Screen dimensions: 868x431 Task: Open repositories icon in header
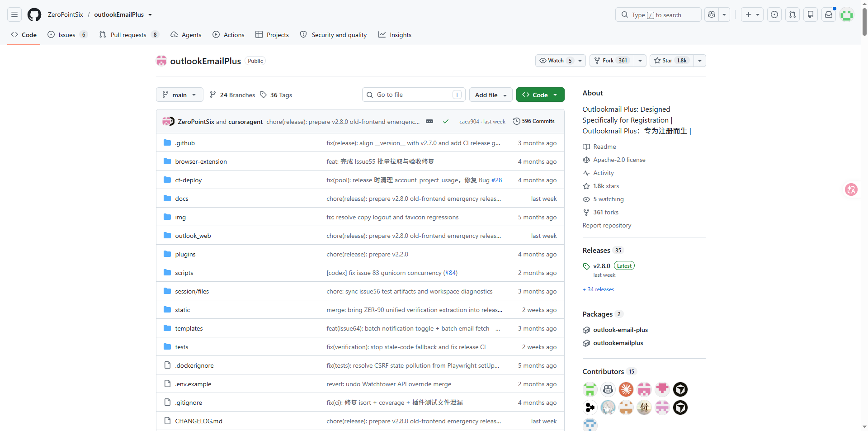pyautogui.click(x=811, y=14)
